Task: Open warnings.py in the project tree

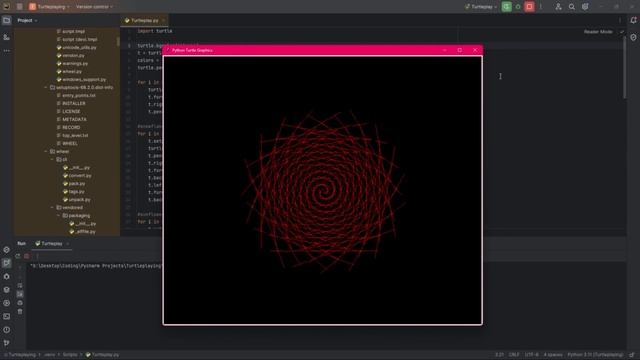Action: tap(72, 64)
